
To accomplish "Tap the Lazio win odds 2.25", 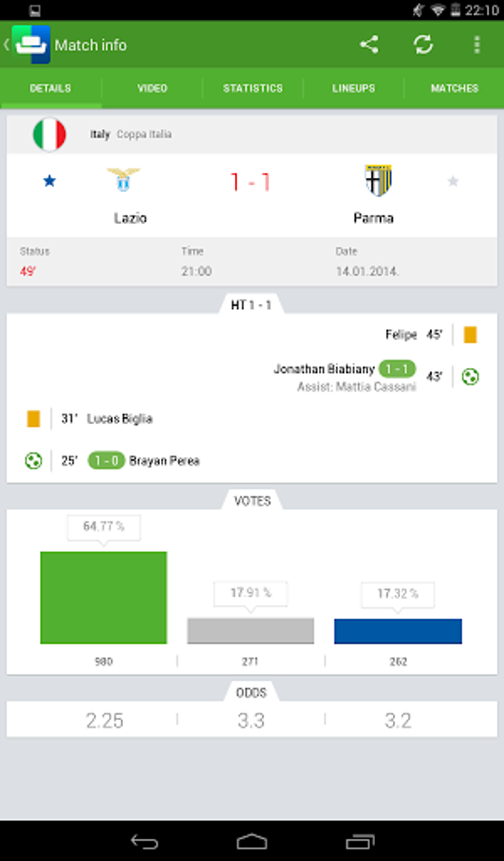I will click(105, 720).
